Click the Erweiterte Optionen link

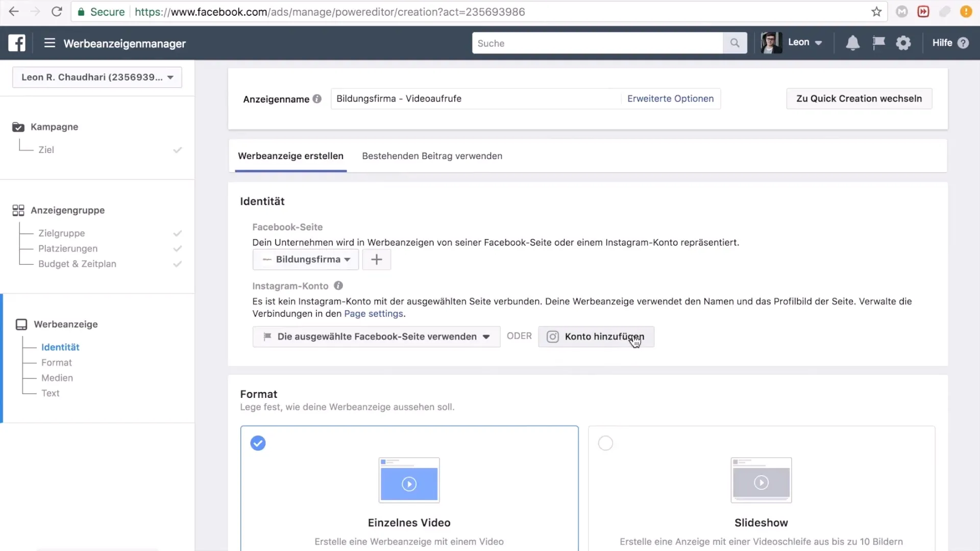670,98
